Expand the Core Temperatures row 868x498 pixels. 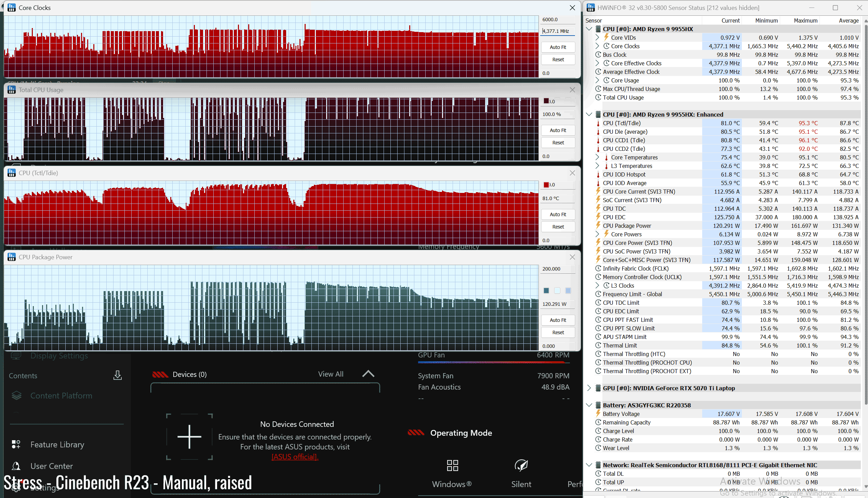tap(597, 157)
